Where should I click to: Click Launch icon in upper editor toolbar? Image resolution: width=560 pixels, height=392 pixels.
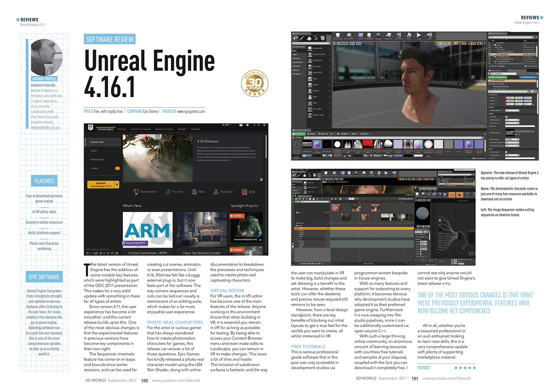click(x=429, y=35)
